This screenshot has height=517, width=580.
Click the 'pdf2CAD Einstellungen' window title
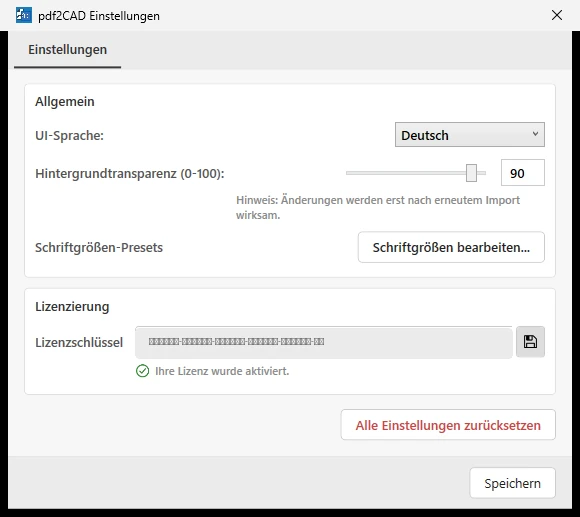[99, 16]
